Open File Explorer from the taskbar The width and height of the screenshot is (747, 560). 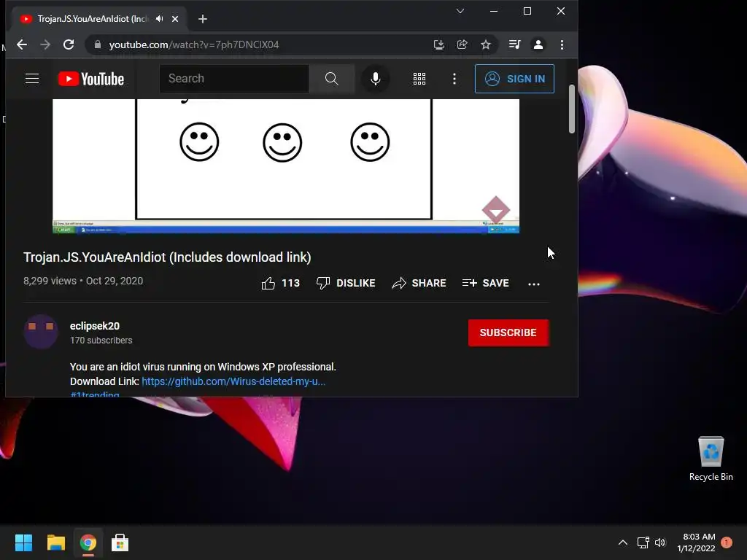coord(55,542)
